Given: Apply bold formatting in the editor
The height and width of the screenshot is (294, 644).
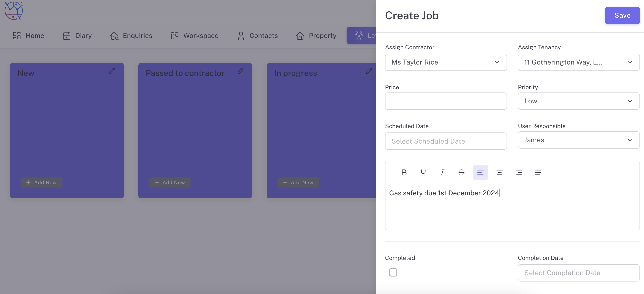Looking at the screenshot, I should point(404,172).
